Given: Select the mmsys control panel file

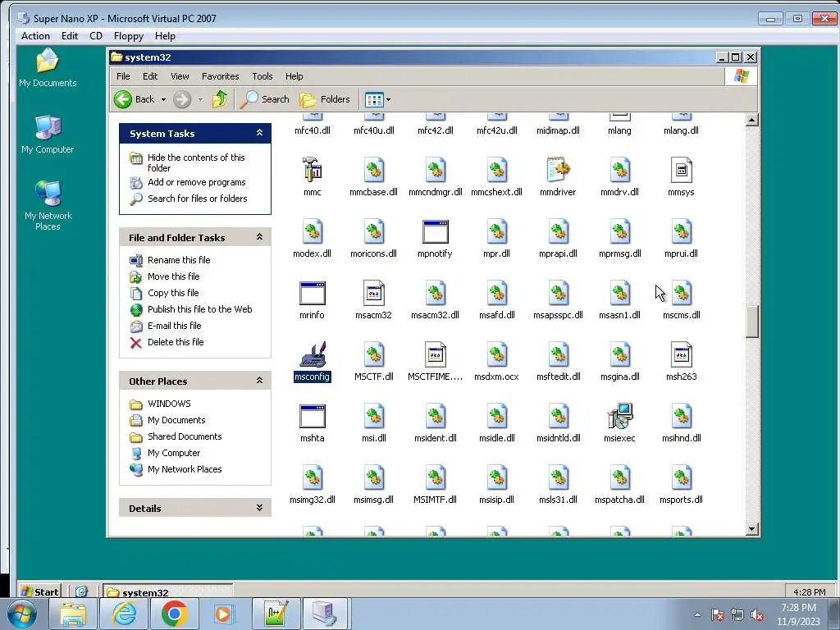Looking at the screenshot, I should [681, 170].
